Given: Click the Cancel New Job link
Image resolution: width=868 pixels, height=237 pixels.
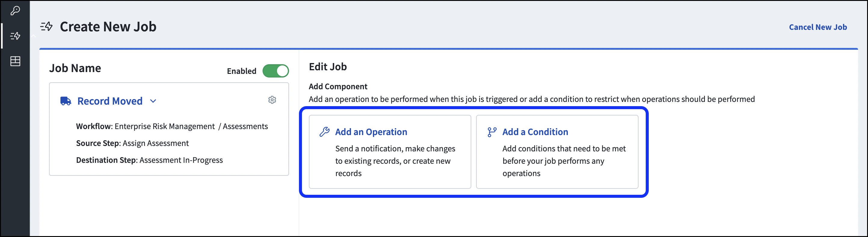Looking at the screenshot, I should tap(818, 27).
